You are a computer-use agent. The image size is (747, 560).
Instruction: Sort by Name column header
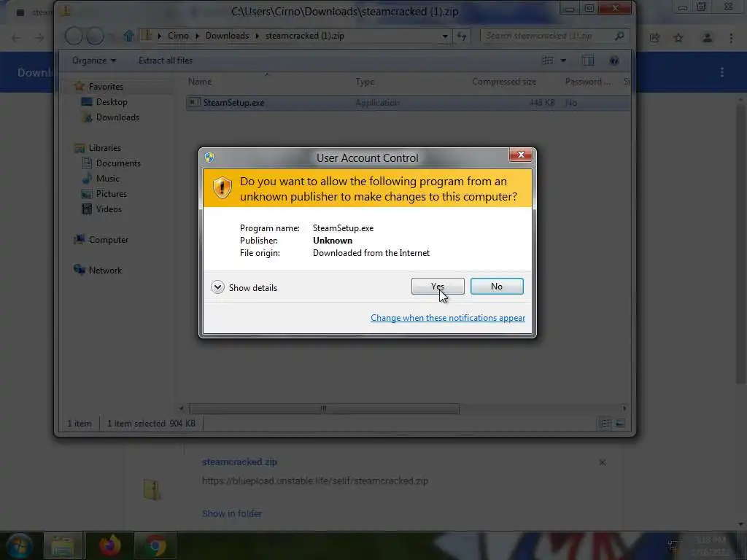pos(200,82)
